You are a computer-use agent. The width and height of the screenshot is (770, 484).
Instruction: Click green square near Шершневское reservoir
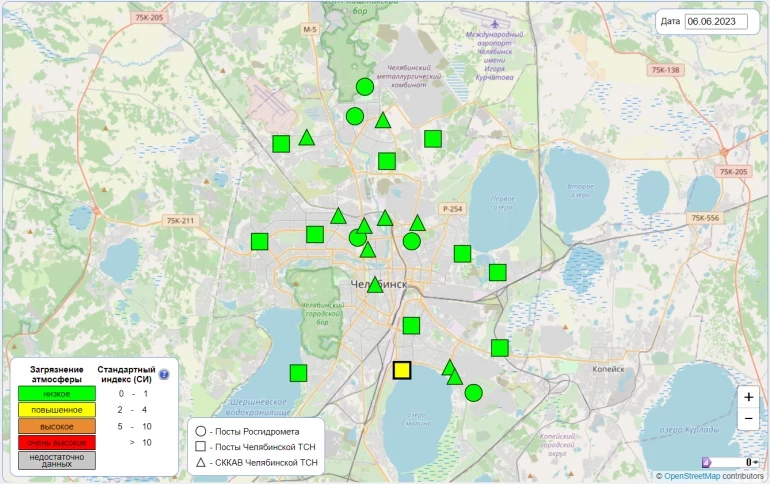298,373
